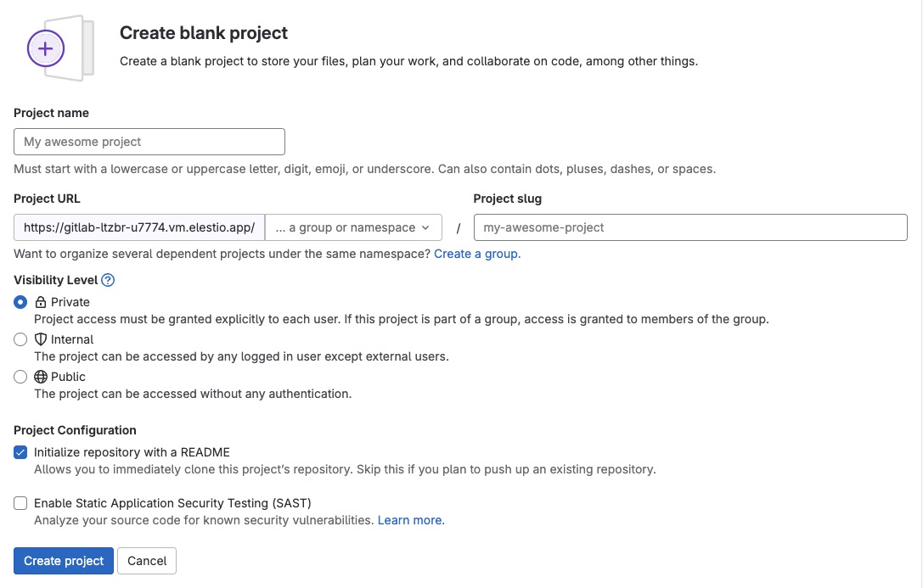Open the group or namespace dropdown
Screen dimensions: 923x588
tap(353, 227)
